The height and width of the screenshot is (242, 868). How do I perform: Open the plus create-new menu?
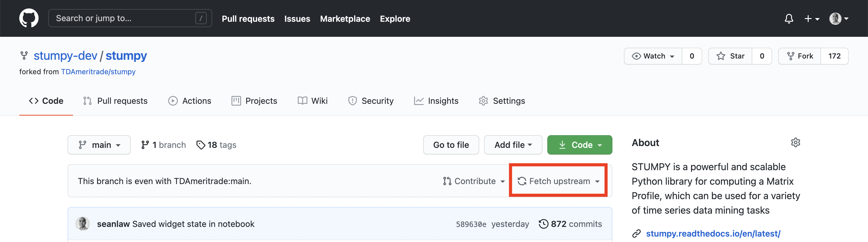pos(812,19)
